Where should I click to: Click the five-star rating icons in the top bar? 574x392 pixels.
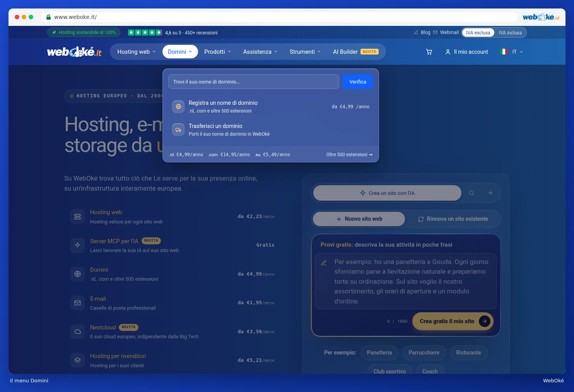[145, 32]
